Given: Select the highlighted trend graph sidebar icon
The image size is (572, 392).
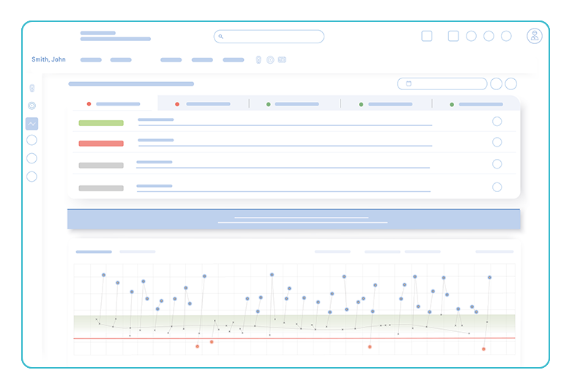Looking at the screenshot, I should click(x=31, y=124).
